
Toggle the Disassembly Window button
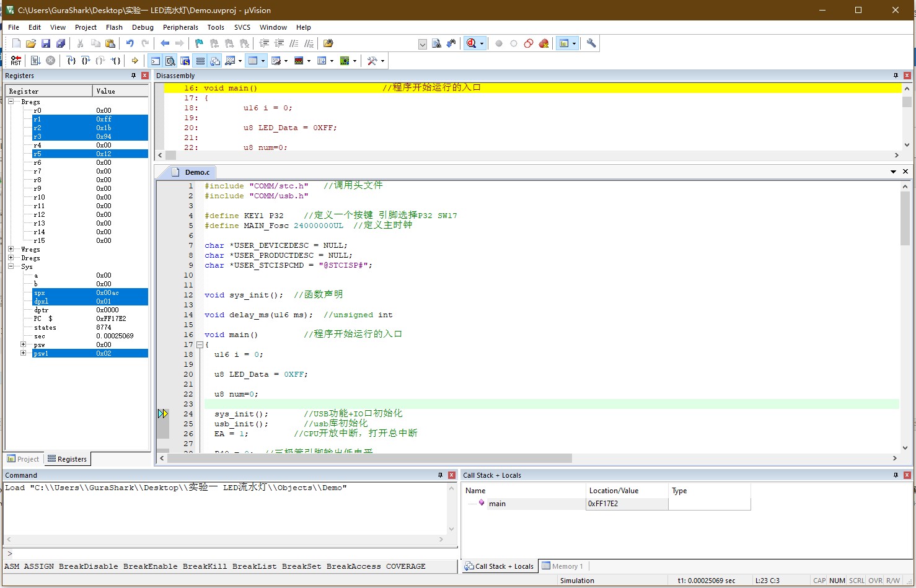tap(170, 61)
